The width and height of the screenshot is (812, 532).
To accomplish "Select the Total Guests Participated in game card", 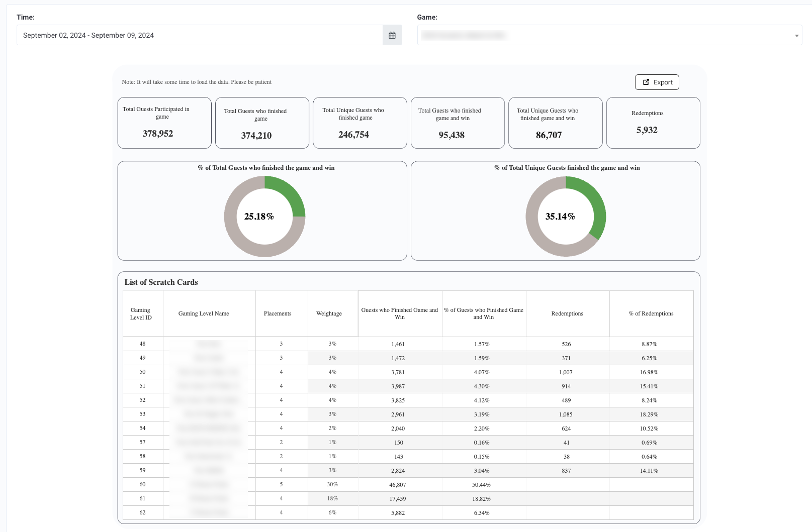I will click(164, 123).
